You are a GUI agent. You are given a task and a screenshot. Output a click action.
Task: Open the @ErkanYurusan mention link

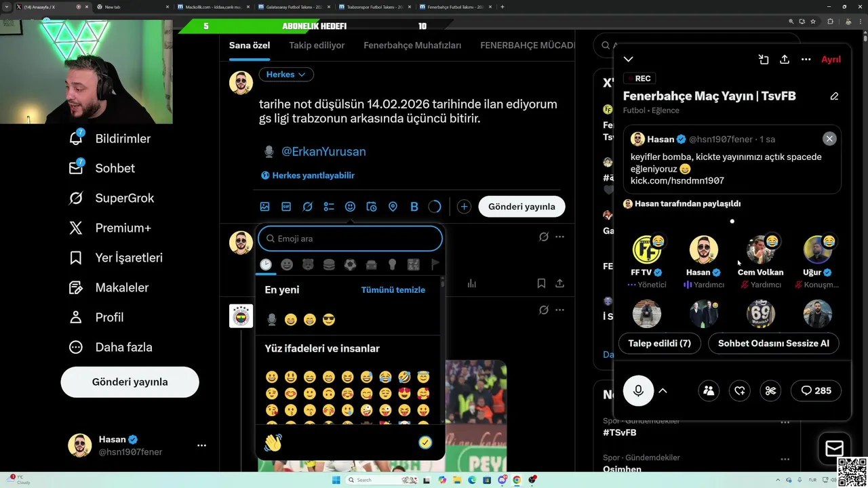point(323,152)
